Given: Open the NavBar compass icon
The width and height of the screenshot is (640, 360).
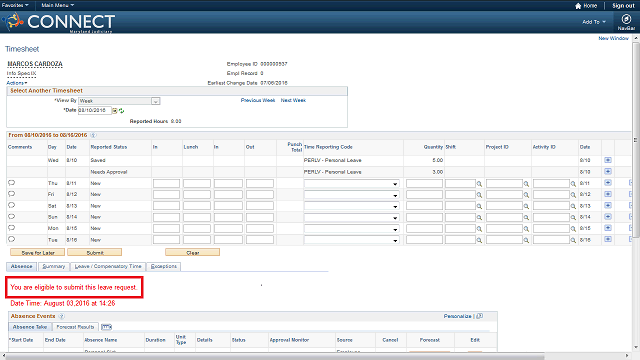Looking at the screenshot, I should coord(626,19).
